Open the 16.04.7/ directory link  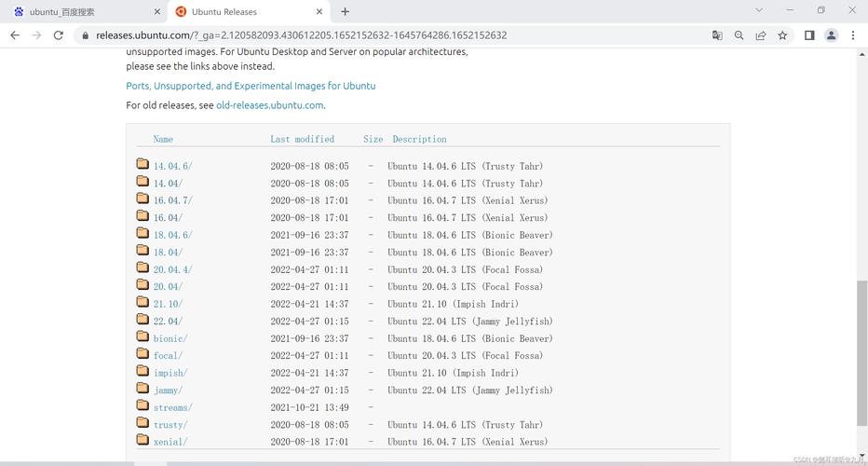click(172, 200)
